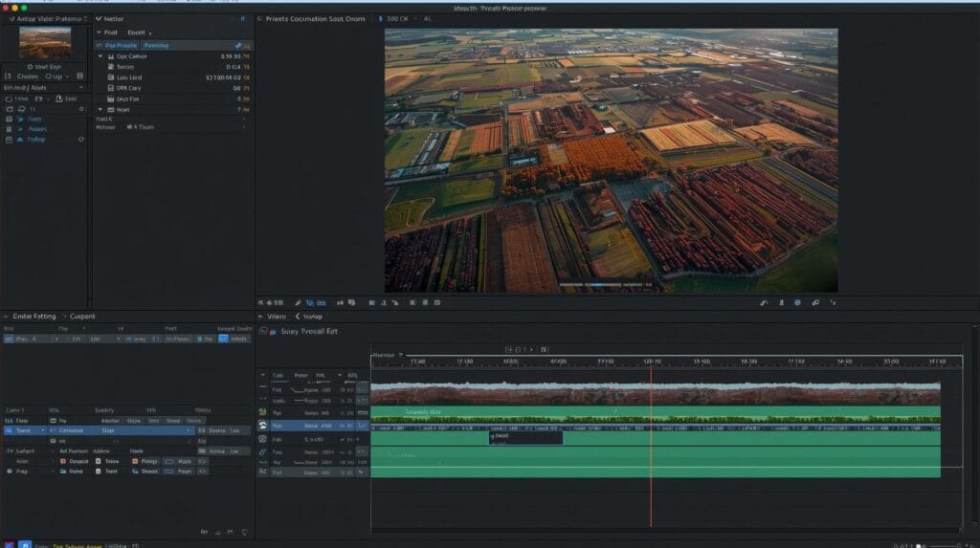Click the blue target icon below the preview
This screenshot has width=980, height=548.
[x=797, y=302]
